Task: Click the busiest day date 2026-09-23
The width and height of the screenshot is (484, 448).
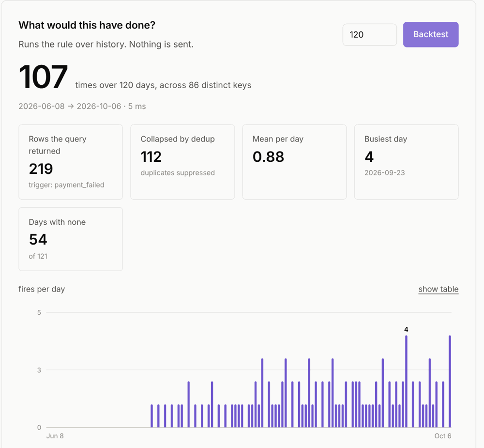Action: (x=384, y=173)
